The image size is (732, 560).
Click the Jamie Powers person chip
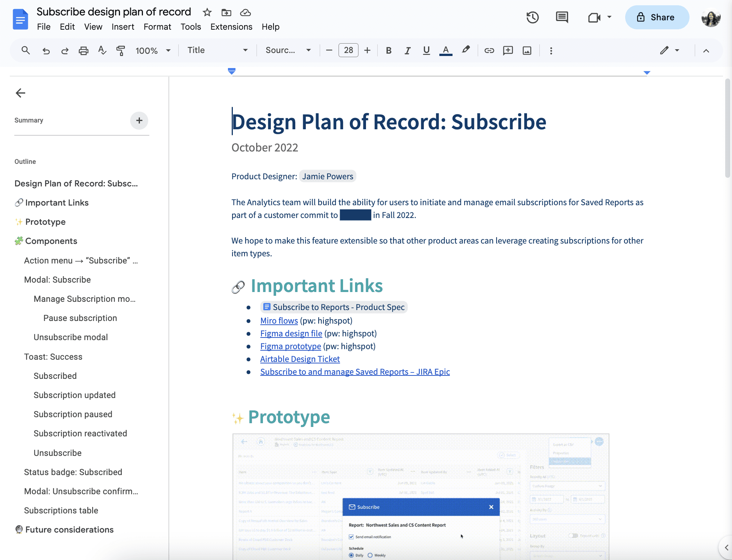(328, 176)
